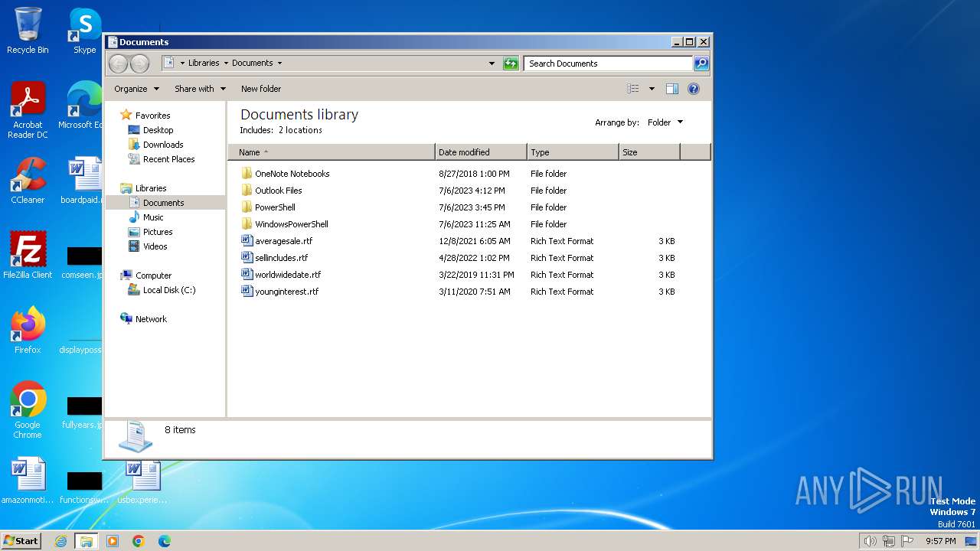
Task: Select the Outlook Files folder icon
Action: [247, 191]
